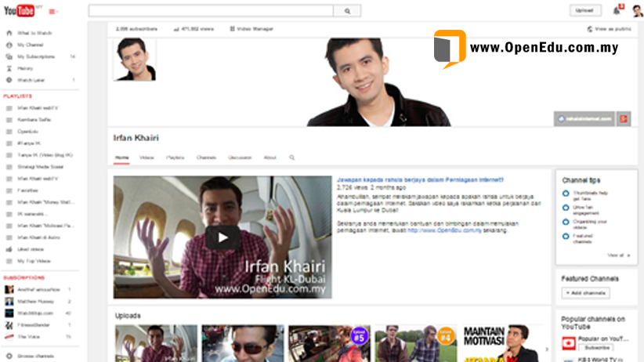Open account avatar at top right

coord(638,10)
